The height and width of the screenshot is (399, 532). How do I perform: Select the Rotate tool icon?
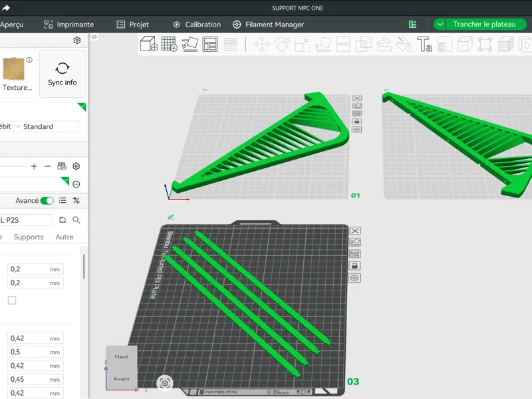[282, 45]
